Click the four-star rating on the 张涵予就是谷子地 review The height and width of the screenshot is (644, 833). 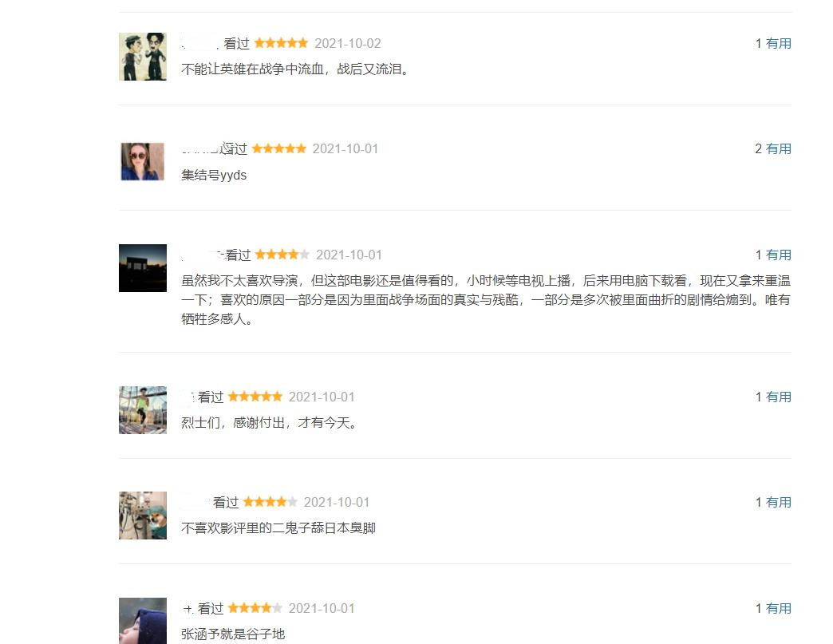coord(255,607)
